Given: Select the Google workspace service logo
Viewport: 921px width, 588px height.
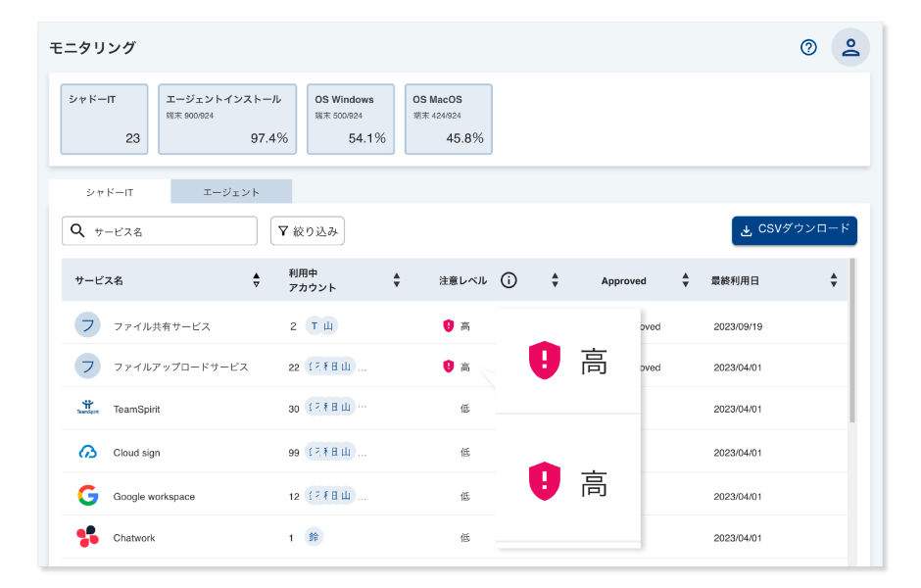Looking at the screenshot, I should point(89,495).
